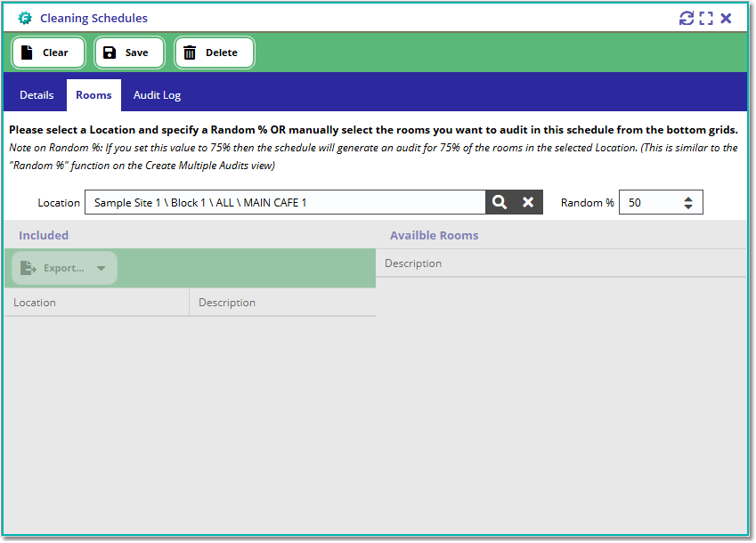Click the Export button in Included grid
The width and height of the screenshot is (756, 543).
[64, 268]
